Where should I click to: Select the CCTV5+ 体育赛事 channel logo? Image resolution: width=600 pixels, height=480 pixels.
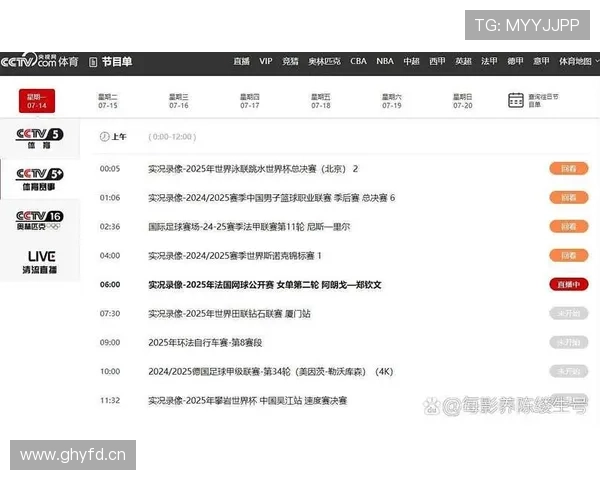point(39,179)
